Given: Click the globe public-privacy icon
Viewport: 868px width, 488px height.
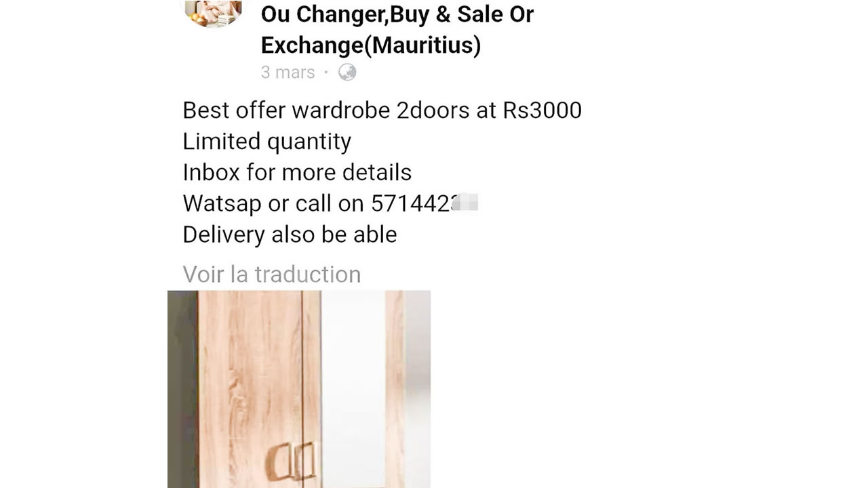Looking at the screenshot, I should [347, 72].
